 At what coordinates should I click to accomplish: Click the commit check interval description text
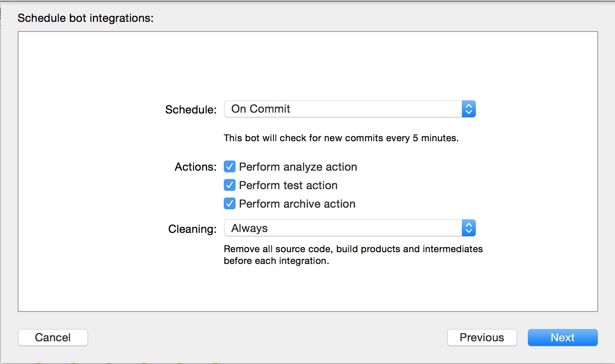point(341,138)
